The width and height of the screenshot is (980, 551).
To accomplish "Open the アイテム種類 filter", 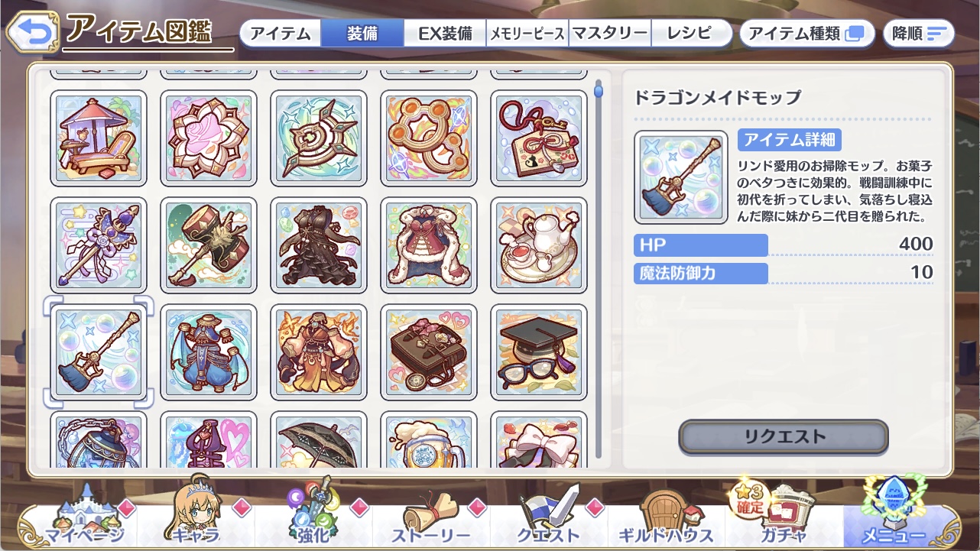I will (806, 34).
